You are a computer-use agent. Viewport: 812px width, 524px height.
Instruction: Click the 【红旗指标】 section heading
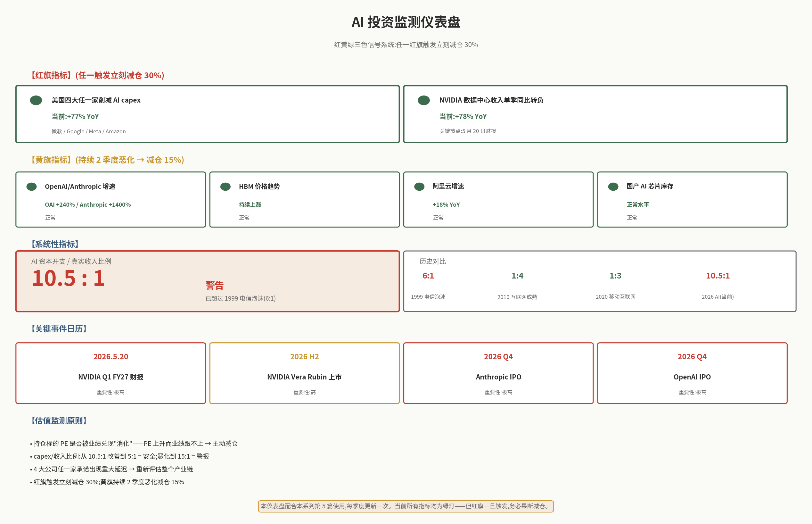coord(96,75)
